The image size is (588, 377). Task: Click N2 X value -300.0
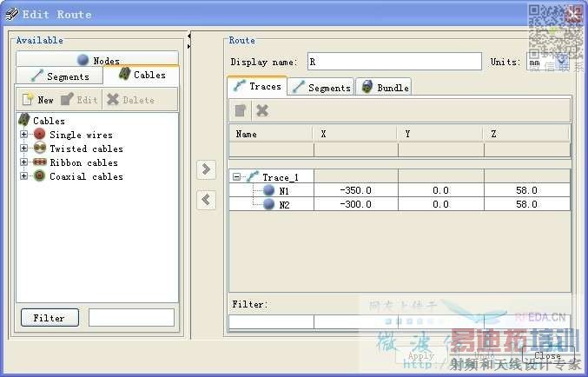[x=355, y=204]
